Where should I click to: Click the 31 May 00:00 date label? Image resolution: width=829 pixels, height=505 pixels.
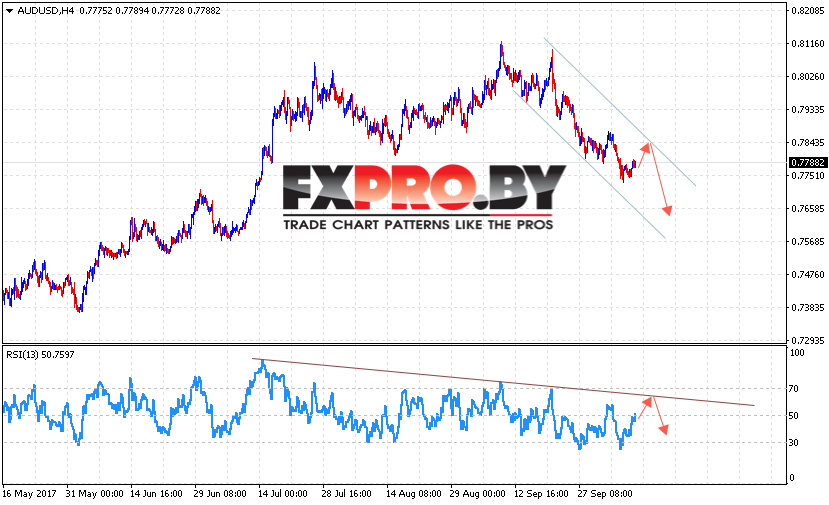pyautogui.click(x=95, y=494)
